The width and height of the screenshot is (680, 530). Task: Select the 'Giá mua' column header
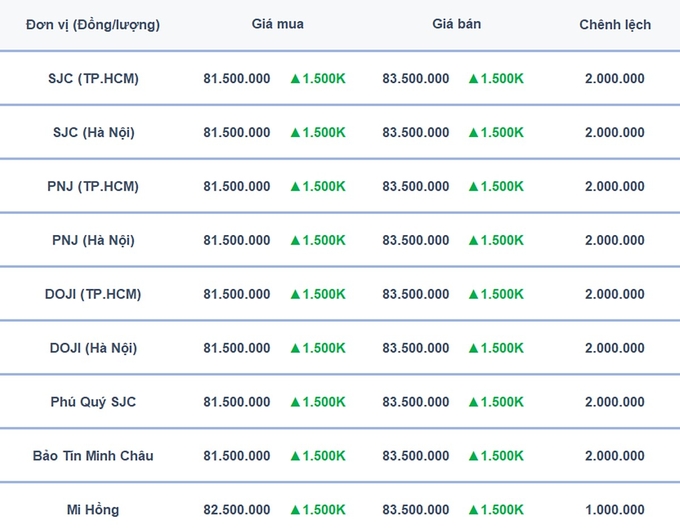point(278,24)
